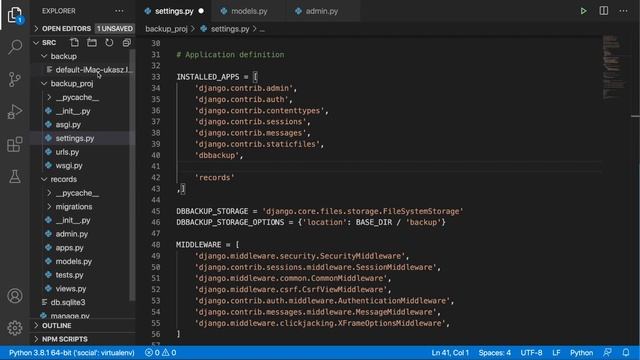Open the Search view in activity bar
Image resolution: width=640 pixels, height=360 pixels.
tap(15, 47)
